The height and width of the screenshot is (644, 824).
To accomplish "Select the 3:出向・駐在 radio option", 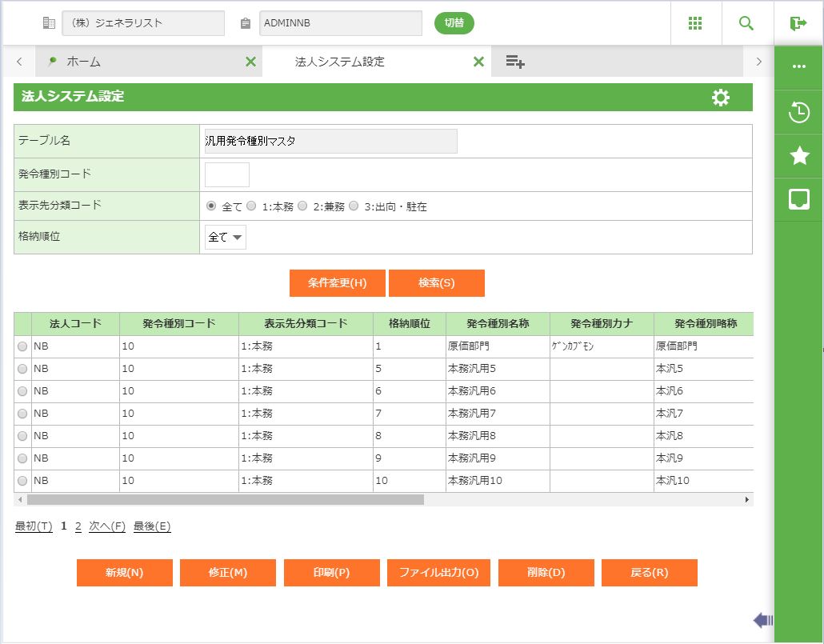I will (x=354, y=206).
